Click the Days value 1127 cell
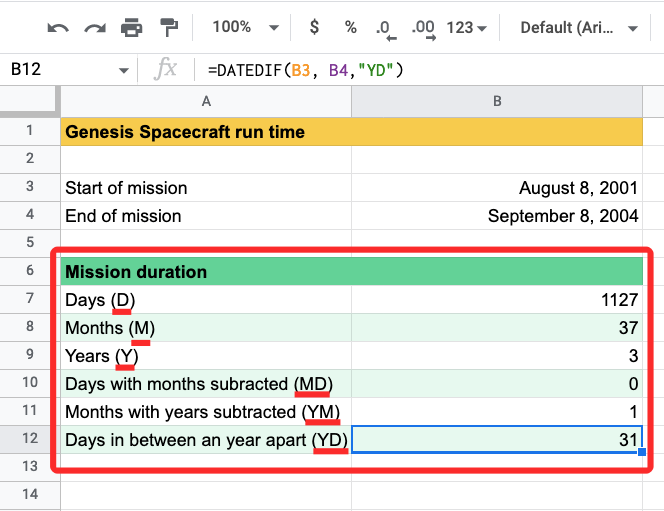This screenshot has width=664, height=511. (x=496, y=300)
